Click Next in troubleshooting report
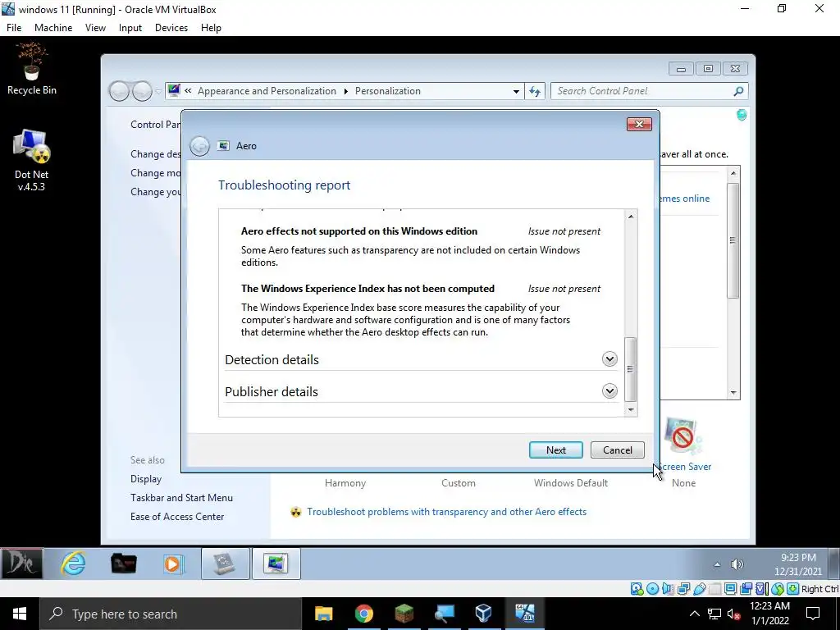The width and height of the screenshot is (840, 630). pos(556,450)
